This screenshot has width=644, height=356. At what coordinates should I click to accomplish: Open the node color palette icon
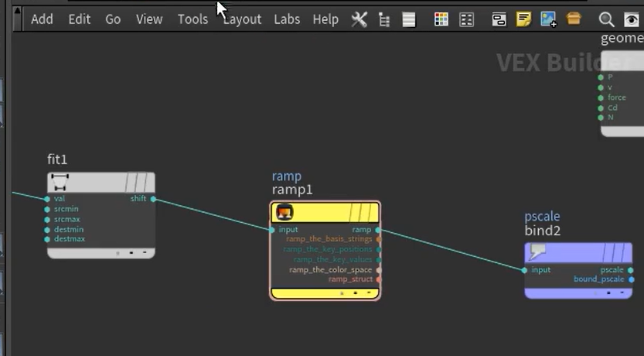click(x=441, y=19)
